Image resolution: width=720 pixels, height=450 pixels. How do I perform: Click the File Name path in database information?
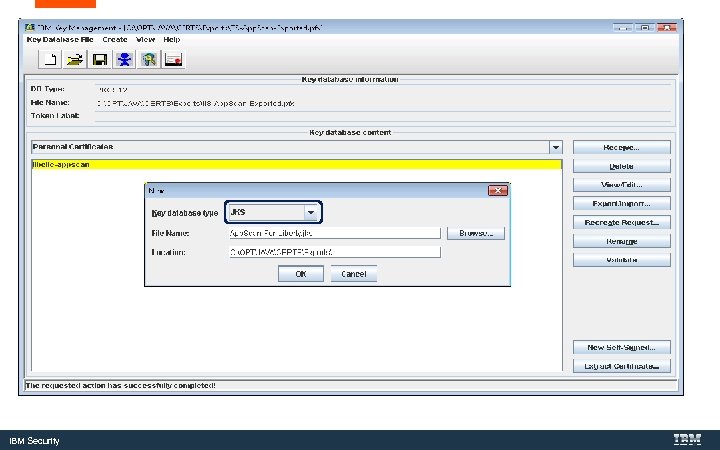point(196,103)
